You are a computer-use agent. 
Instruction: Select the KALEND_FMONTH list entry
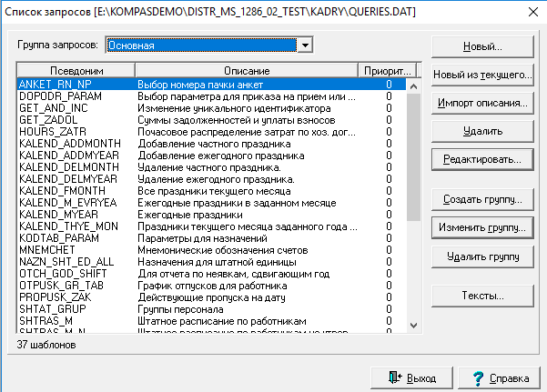[211, 191]
